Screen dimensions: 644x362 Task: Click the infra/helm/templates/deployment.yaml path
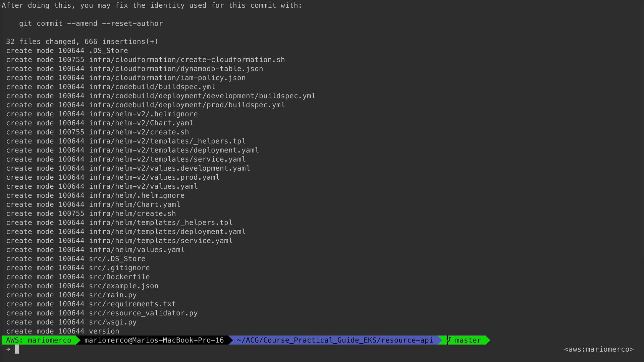(167, 232)
